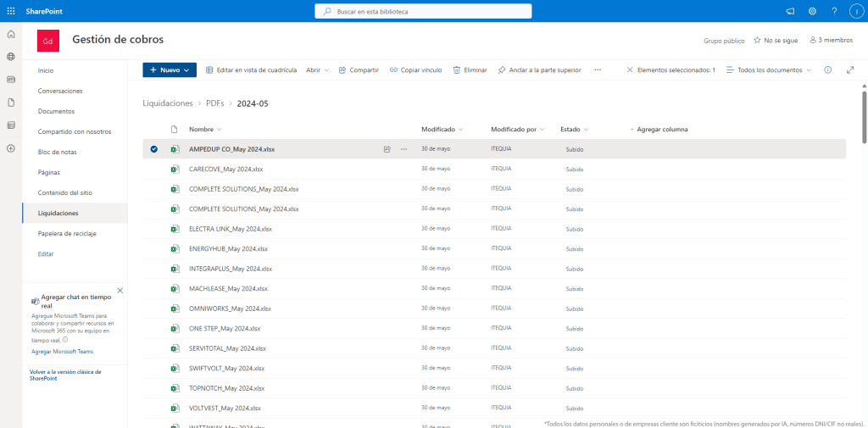Open the news feed icon in the left rail
The width and height of the screenshot is (868, 428).
(11, 80)
